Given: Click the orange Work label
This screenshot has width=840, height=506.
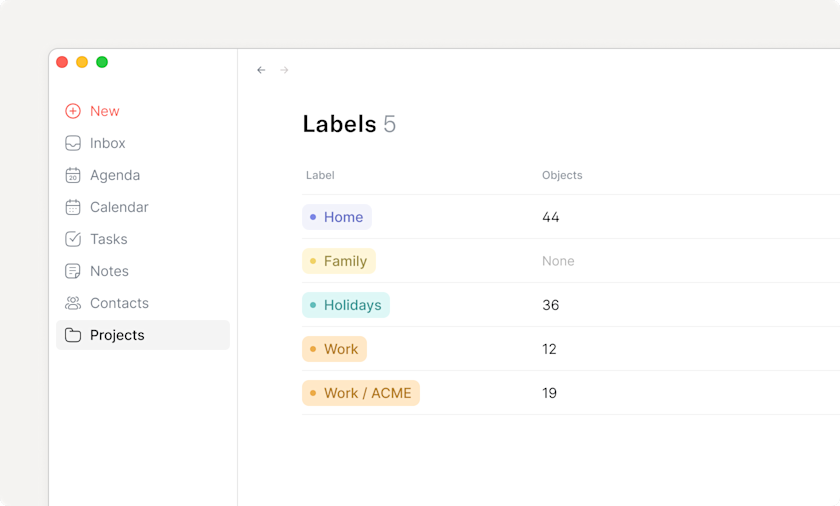Looking at the screenshot, I should coord(335,349).
